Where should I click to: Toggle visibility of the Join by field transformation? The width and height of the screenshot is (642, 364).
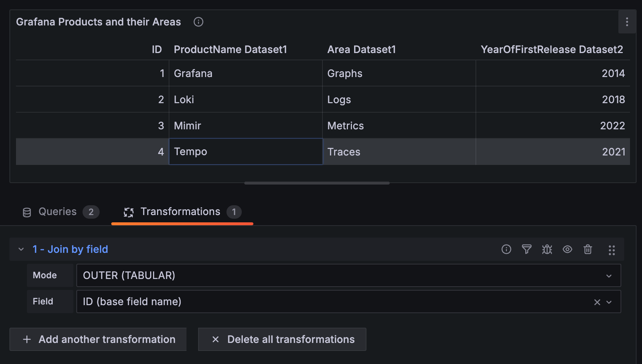click(567, 250)
